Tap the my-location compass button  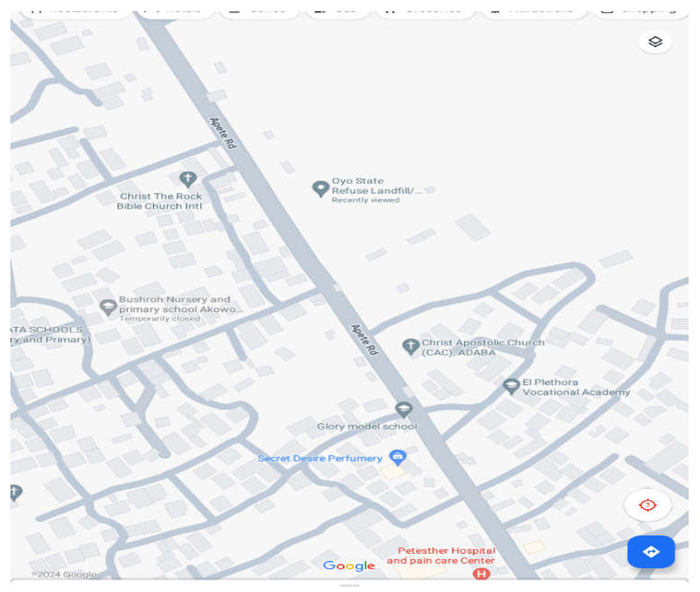pyautogui.click(x=647, y=505)
